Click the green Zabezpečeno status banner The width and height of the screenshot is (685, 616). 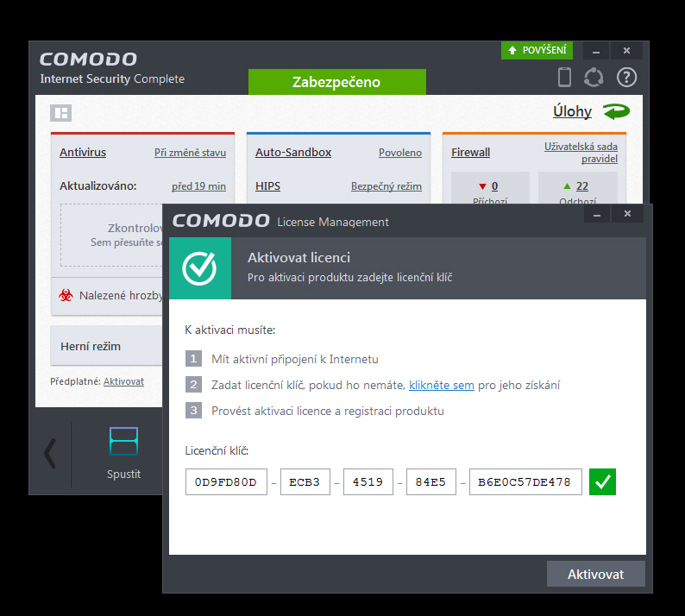click(x=336, y=82)
